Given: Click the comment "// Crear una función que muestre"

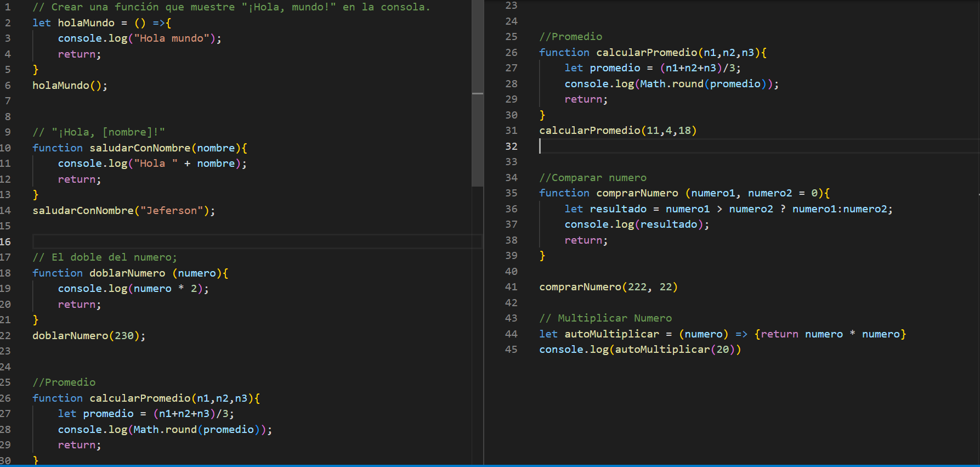Looking at the screenshot, I should click(x=133, y=7).
